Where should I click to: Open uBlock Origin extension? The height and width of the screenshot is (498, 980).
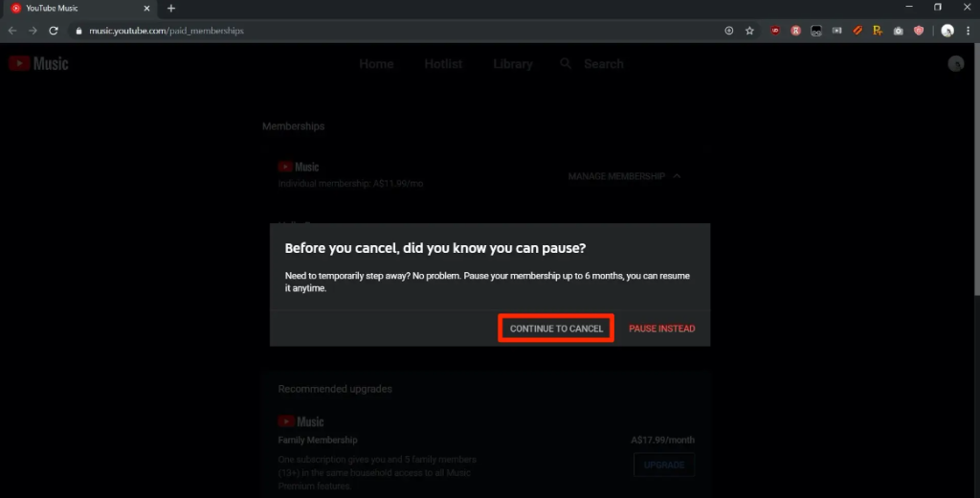tap(775, 31)
